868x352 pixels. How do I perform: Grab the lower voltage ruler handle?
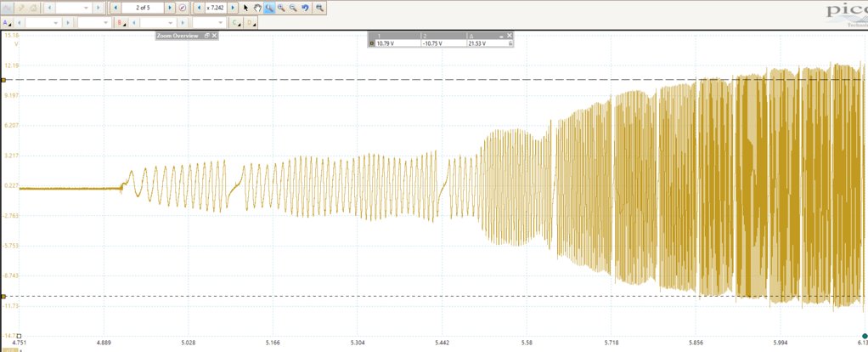(x=3, y=297)
